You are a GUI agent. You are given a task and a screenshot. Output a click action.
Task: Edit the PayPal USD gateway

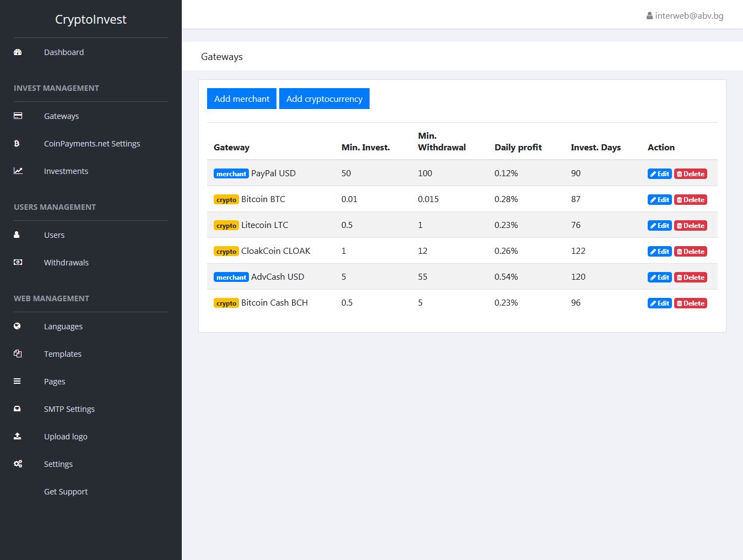(659, 174)
